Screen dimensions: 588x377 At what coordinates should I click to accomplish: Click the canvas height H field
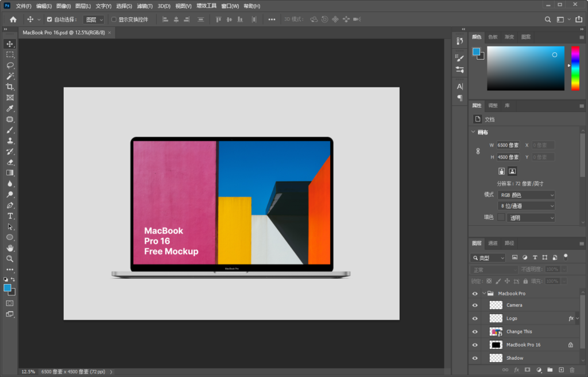508,157
